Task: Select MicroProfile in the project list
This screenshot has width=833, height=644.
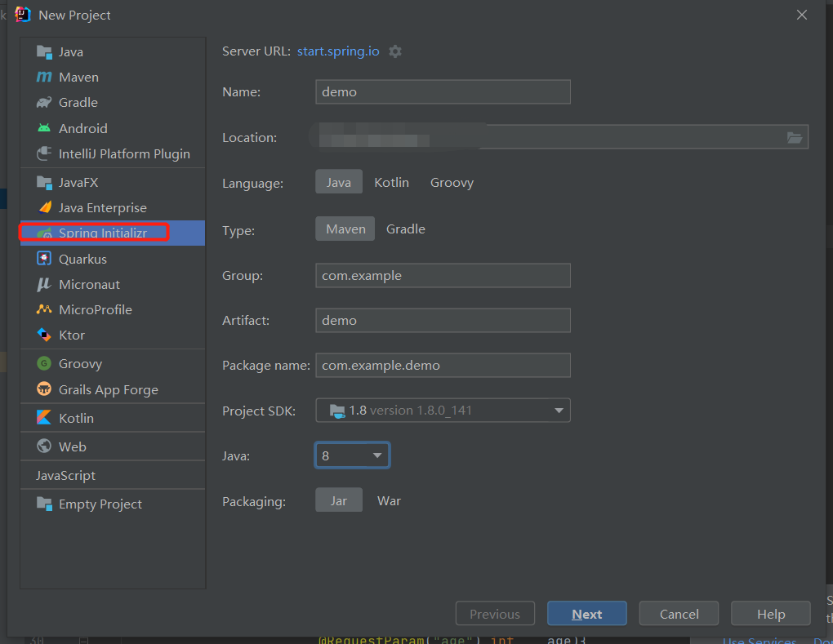Action: click(113, 309)
